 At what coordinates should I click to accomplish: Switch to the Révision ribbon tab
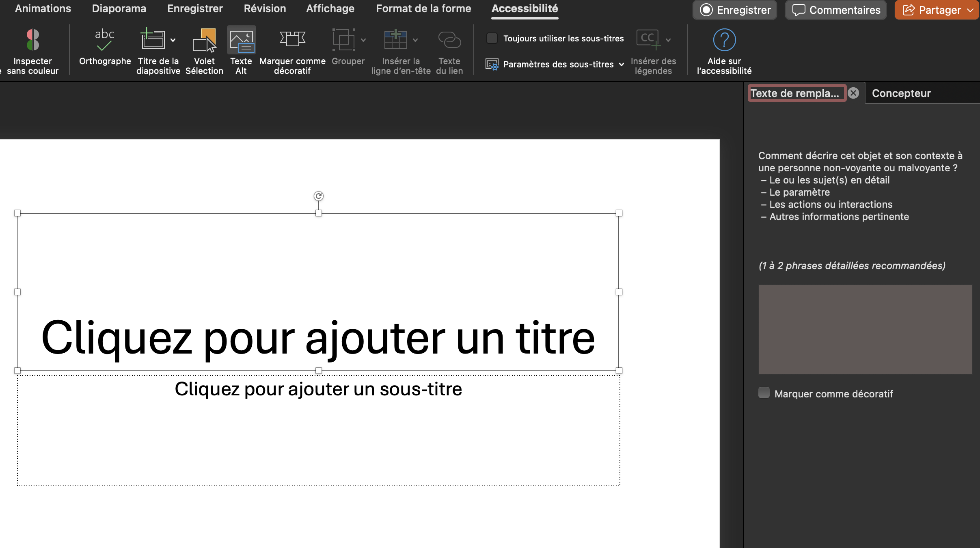(x=265, y=9)
